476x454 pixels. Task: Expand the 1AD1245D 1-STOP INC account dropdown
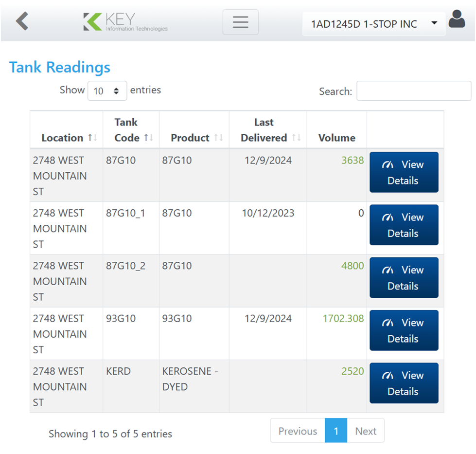(374, 24)
